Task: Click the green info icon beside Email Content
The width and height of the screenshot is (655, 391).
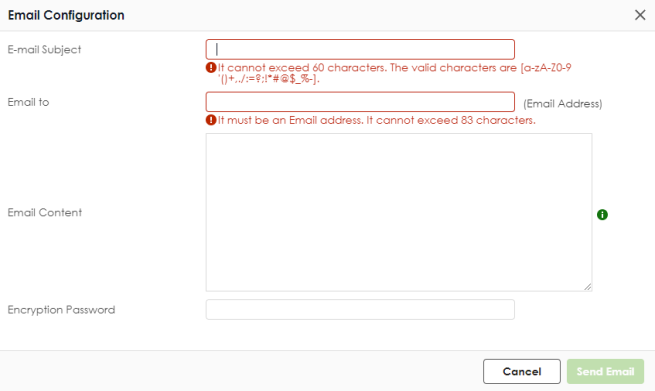Action: click(602, 214)
